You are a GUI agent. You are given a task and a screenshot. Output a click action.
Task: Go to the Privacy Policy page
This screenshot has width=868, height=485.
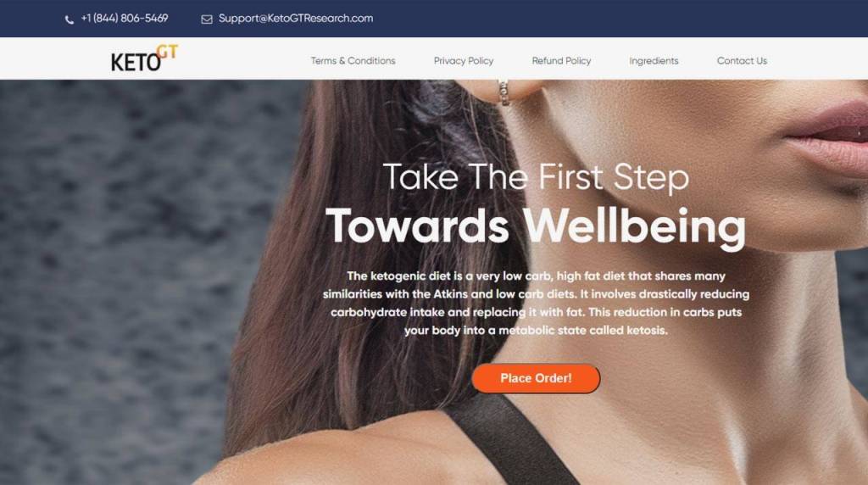[464, 61]
